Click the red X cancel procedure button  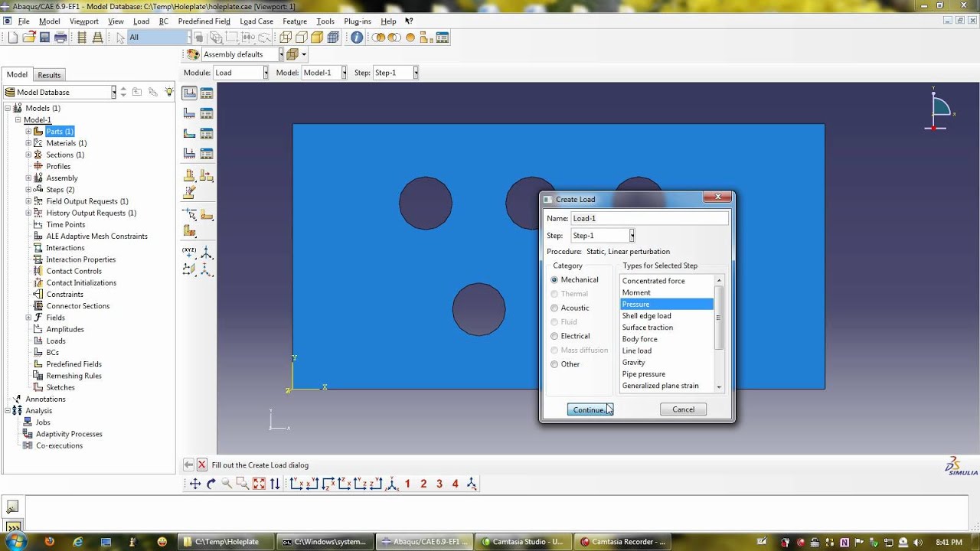[x=202, y=465]
